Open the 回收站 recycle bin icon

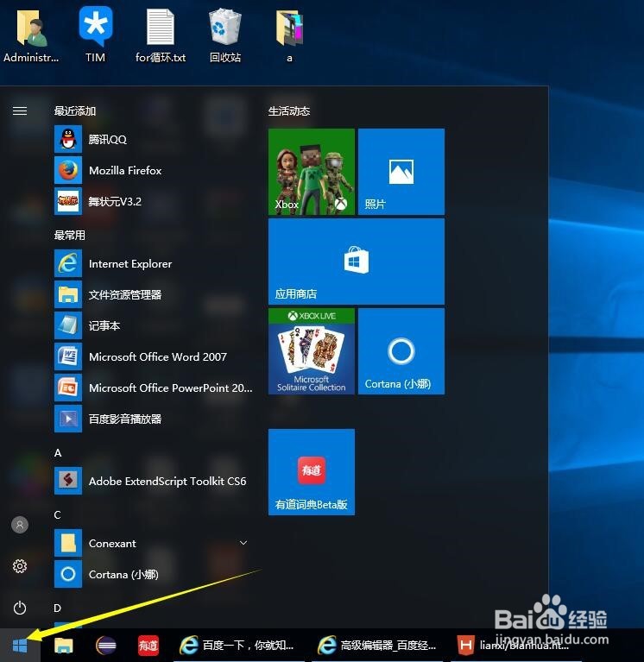(225, 35)
